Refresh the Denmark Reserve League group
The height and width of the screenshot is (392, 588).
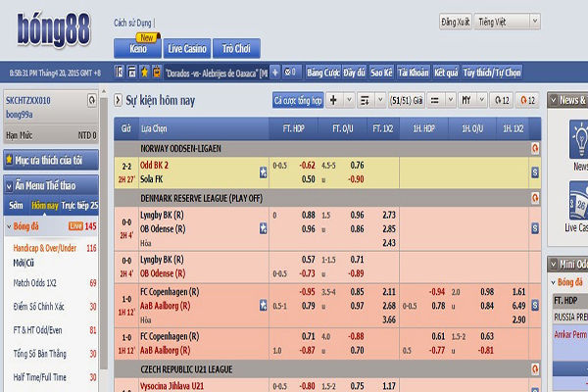click(x=535, y=198)
